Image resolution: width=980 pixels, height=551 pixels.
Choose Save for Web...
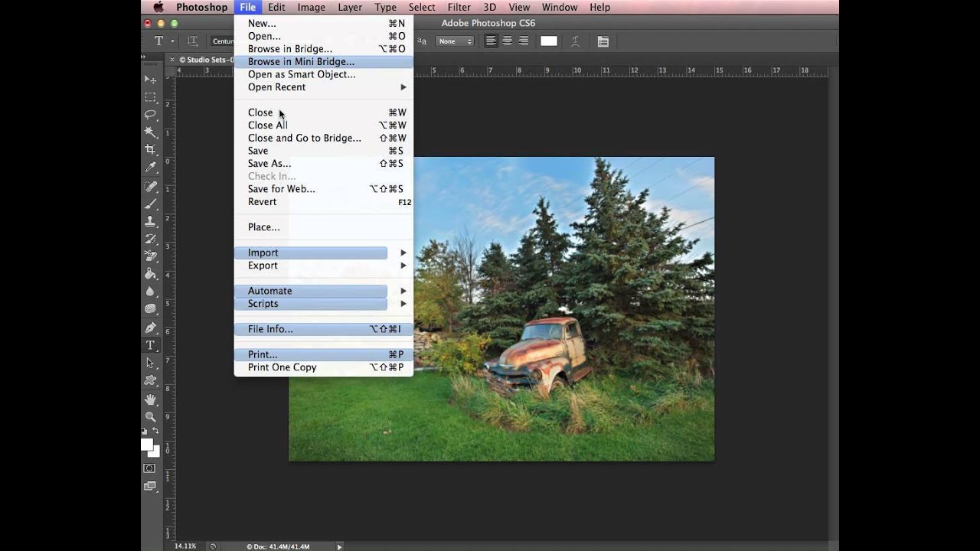point(323,189)
